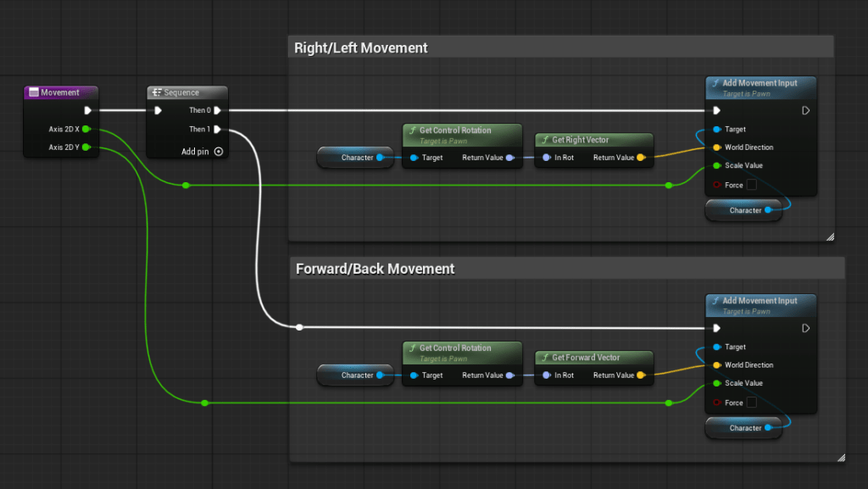Screen dimensions: 868x489
Task: Enable the Force checkbox in Right/Left Movement
Action: [751, 185]
